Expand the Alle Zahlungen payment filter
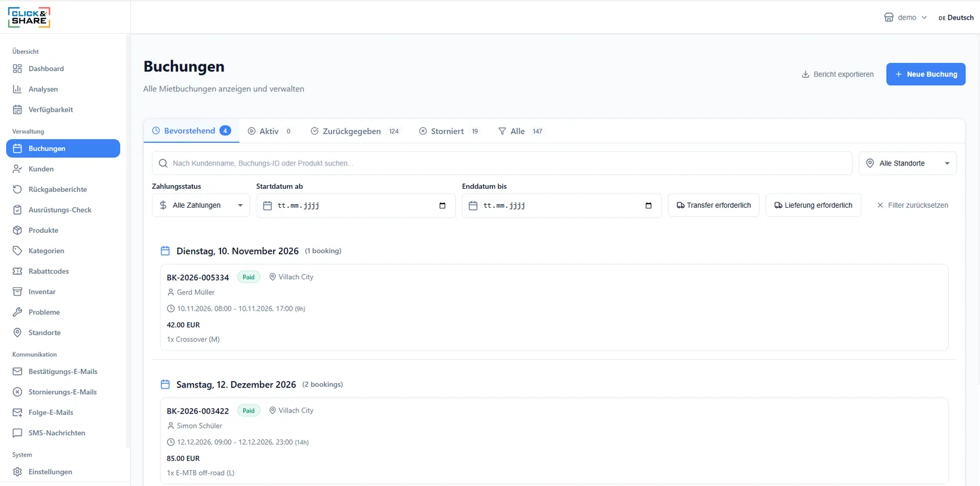 pyautogui.click(x=201, y=205)
